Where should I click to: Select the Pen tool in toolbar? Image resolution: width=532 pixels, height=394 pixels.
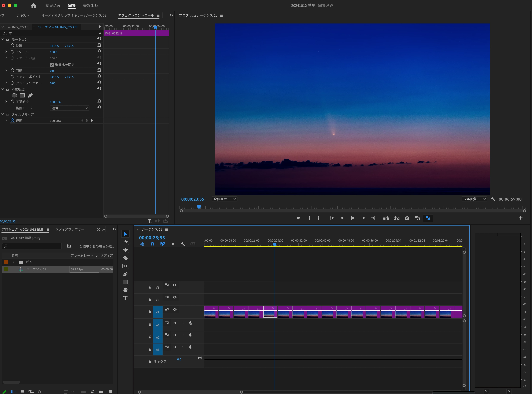(125, 274)
